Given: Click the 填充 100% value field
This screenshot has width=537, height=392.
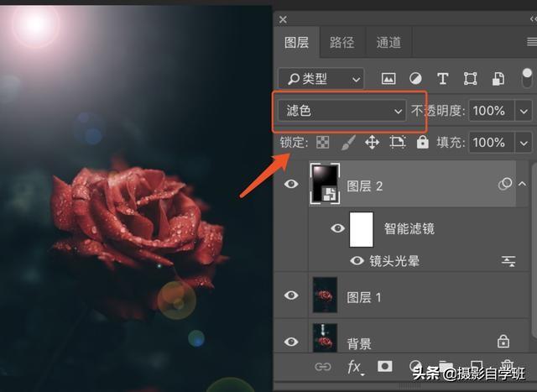Looking at the screenshot, I should pyautogui.click(x=492, y=142).
